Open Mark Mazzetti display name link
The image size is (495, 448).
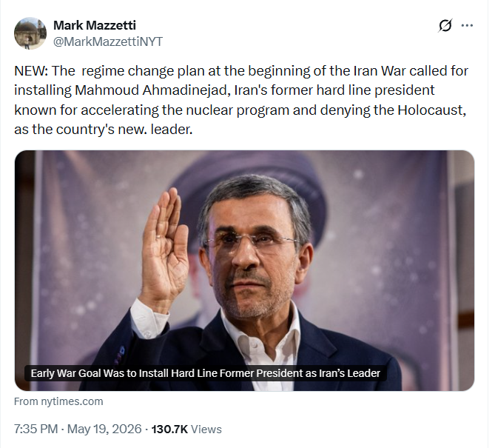(95, 25)
